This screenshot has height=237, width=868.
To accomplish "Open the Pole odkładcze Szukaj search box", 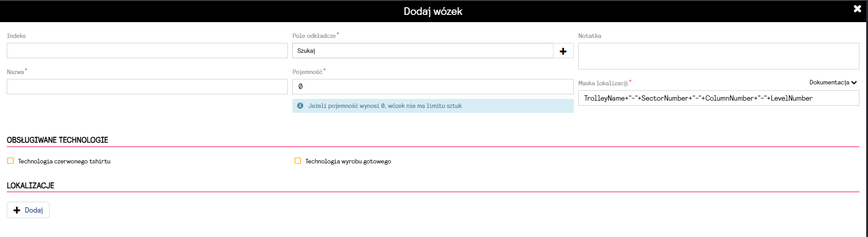I will 422,51.
